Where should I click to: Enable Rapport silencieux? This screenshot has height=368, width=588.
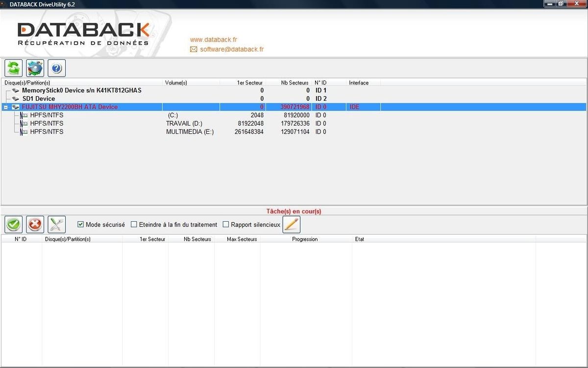coord(226,224)
